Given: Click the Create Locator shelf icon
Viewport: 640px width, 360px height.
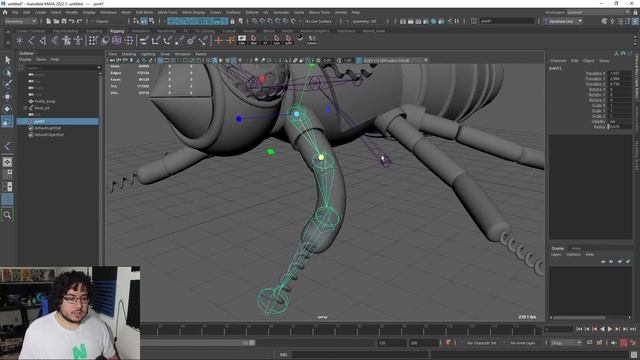Looking at the screenshot, I should tap(19, 40).
